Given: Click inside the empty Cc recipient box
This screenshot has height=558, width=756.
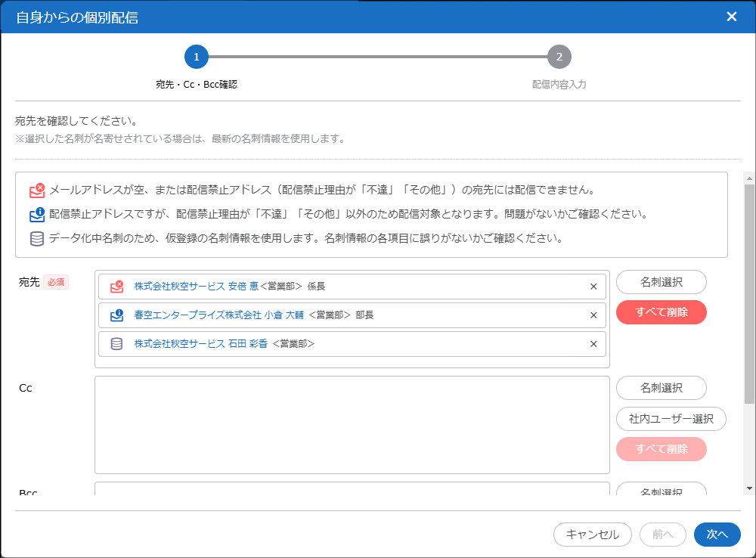Looking at the screenshot, I should [352, 425].
